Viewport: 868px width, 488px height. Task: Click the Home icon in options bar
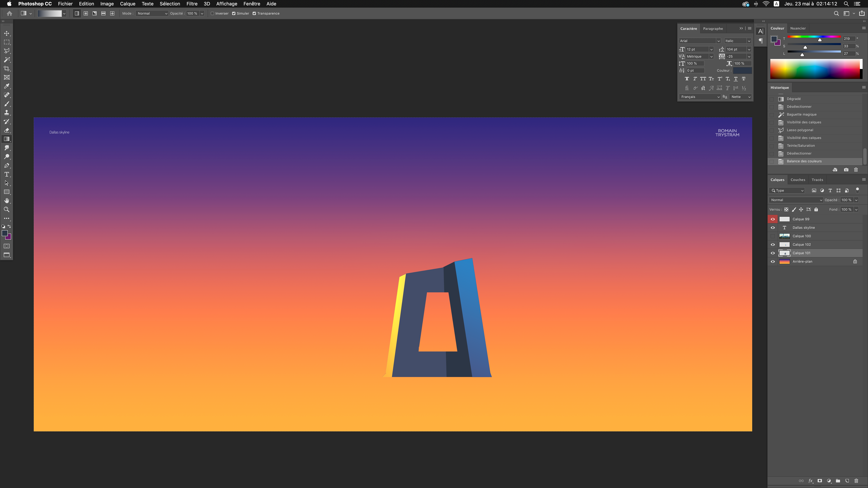pos(9,14)
